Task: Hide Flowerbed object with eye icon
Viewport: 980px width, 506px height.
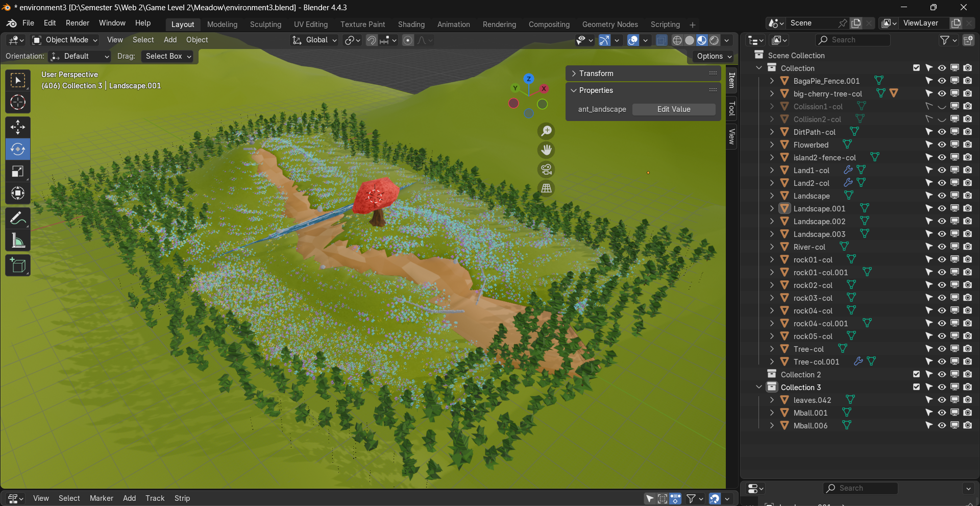Action: coord(942,145)
